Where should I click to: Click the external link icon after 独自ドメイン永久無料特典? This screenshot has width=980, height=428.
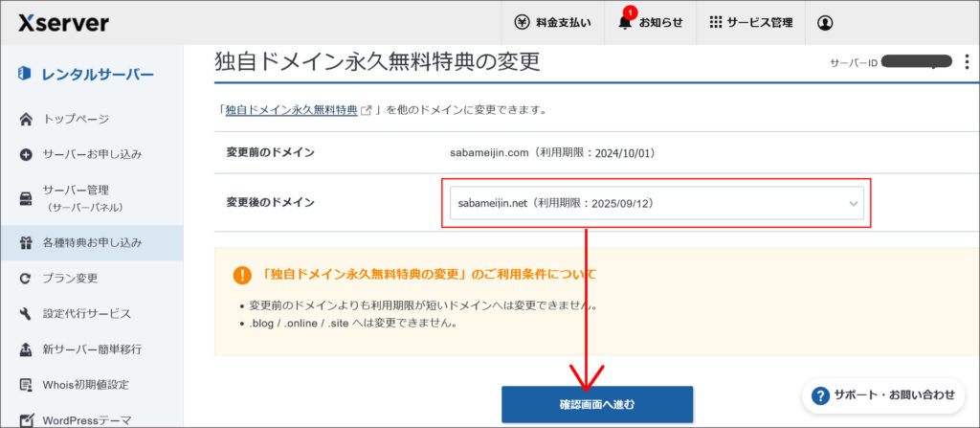pos(367,111)
